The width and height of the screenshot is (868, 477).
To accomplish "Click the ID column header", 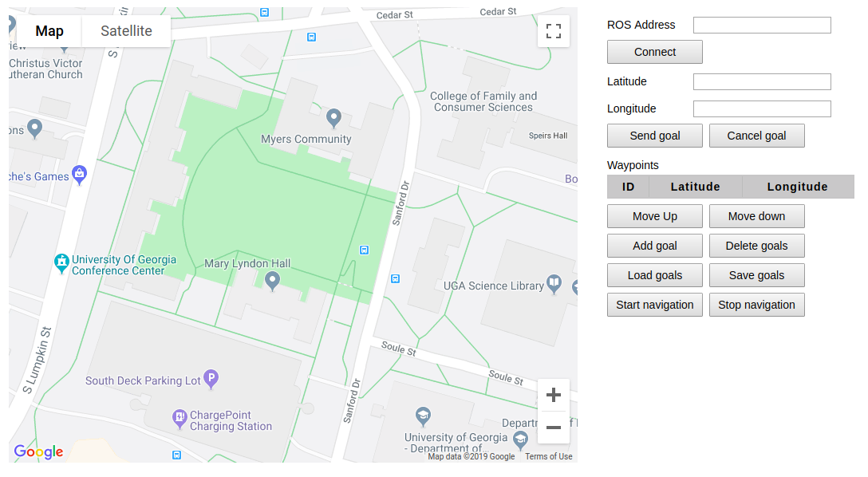I will point(628,187).
